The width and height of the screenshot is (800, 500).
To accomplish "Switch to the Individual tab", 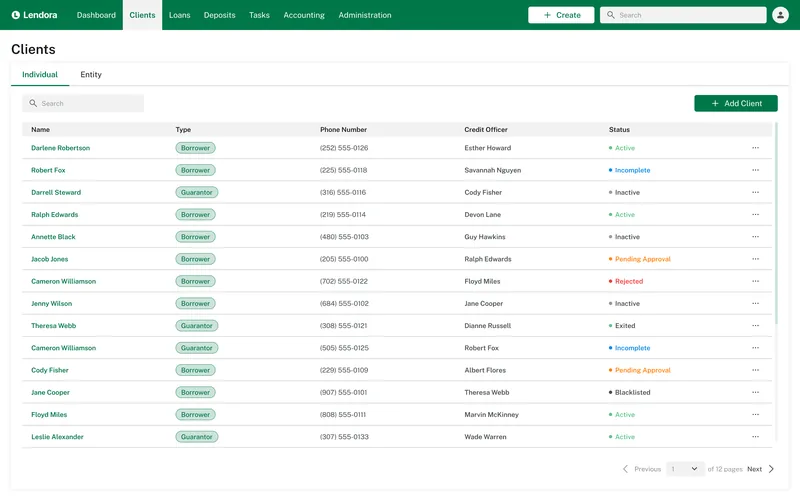I will coord(40,74).
